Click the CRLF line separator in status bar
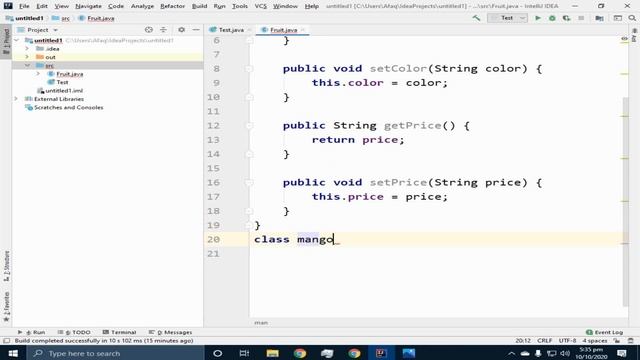The image size is (640, 360). tap(544, 340)
